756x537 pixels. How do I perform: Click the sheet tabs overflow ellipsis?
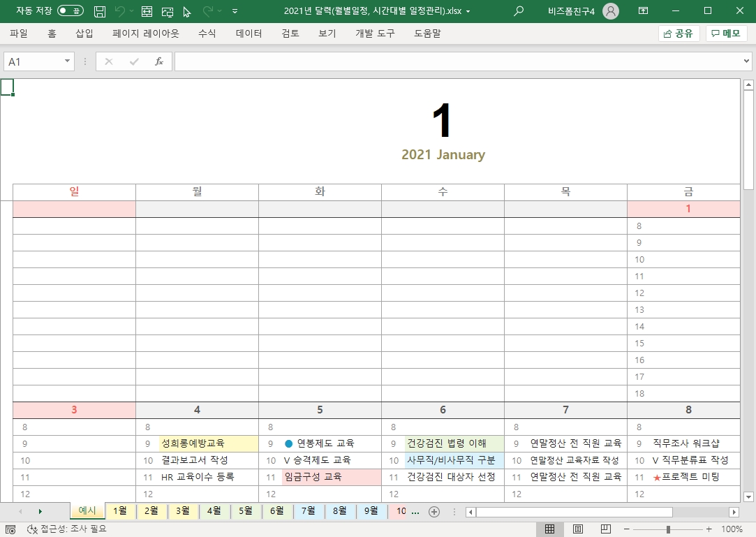click(415, 512)
